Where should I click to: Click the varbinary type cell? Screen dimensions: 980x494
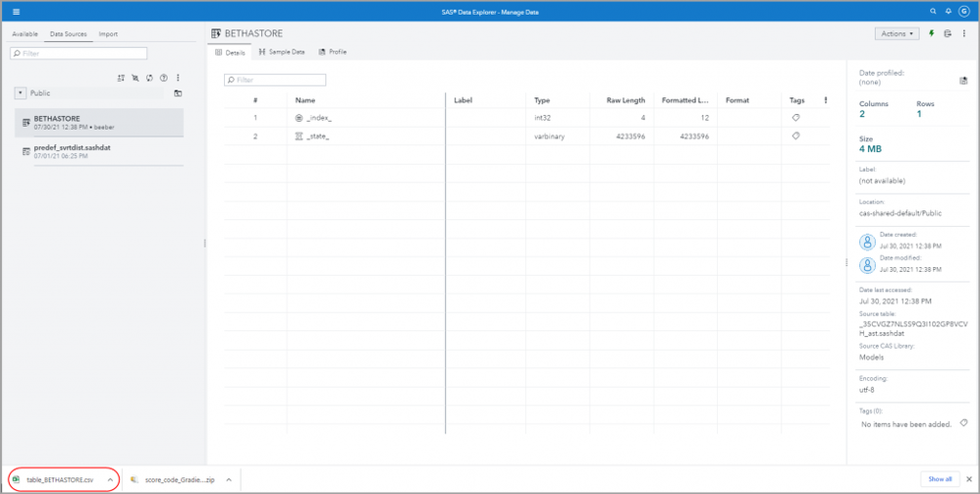(549, 137)
